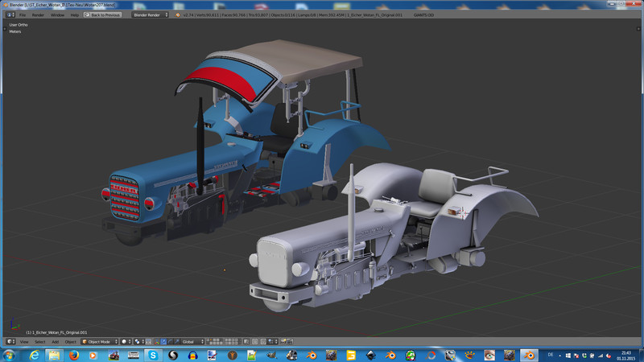Image resolution: width=644 pixels, height=362 pixels.
Task: Click the info editor type icon top-left
Action: (10, 14)
